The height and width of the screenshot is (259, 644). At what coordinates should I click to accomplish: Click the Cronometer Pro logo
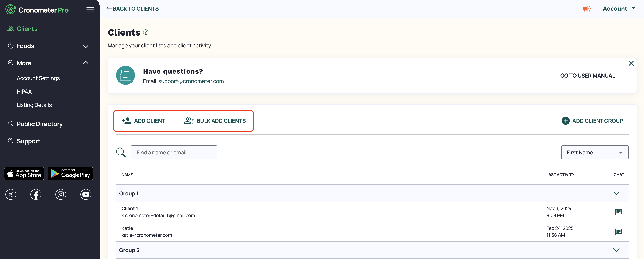pos(37,9)
